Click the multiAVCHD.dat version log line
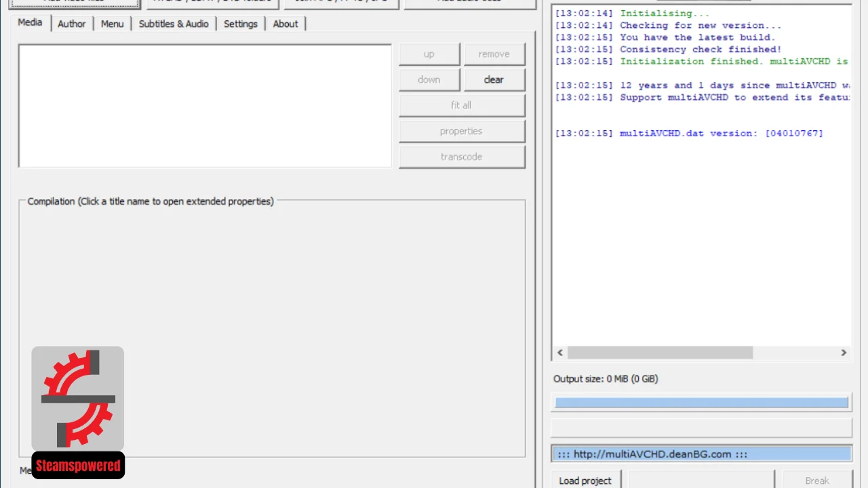The width and height of the screenshot is (868, 488). (x=689, y=134)
